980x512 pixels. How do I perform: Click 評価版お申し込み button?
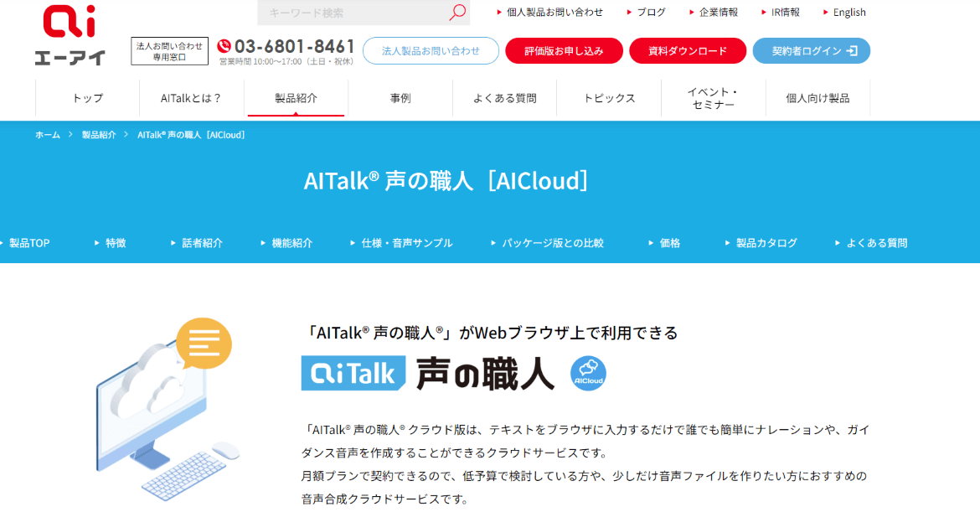pos(564,50)
